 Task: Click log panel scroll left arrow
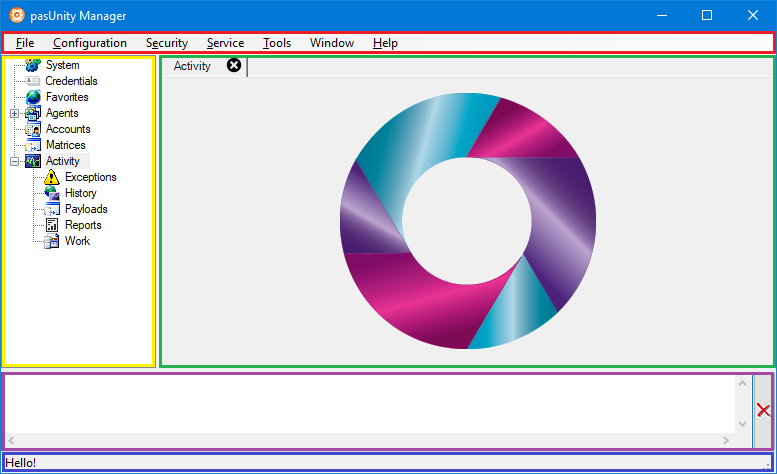click(11, 440)
